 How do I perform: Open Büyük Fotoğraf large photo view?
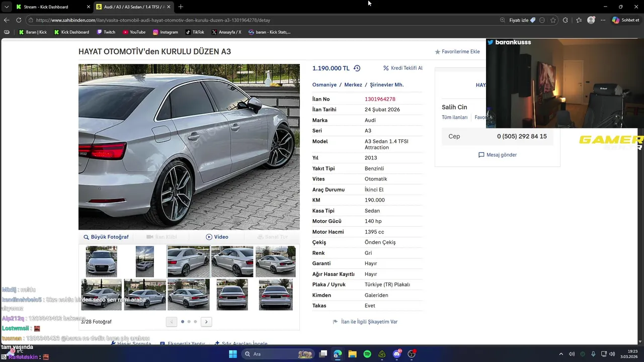[x=106, y=237]
